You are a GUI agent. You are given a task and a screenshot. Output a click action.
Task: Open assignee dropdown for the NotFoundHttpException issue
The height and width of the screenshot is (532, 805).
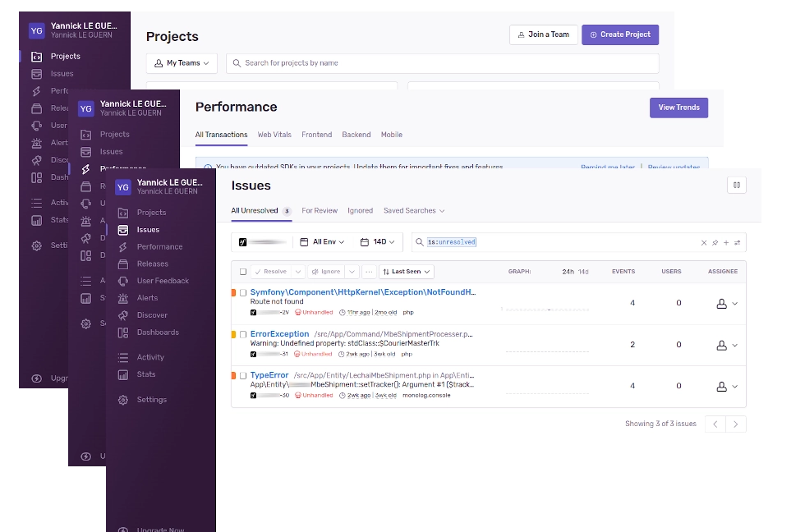click(727, 304)
